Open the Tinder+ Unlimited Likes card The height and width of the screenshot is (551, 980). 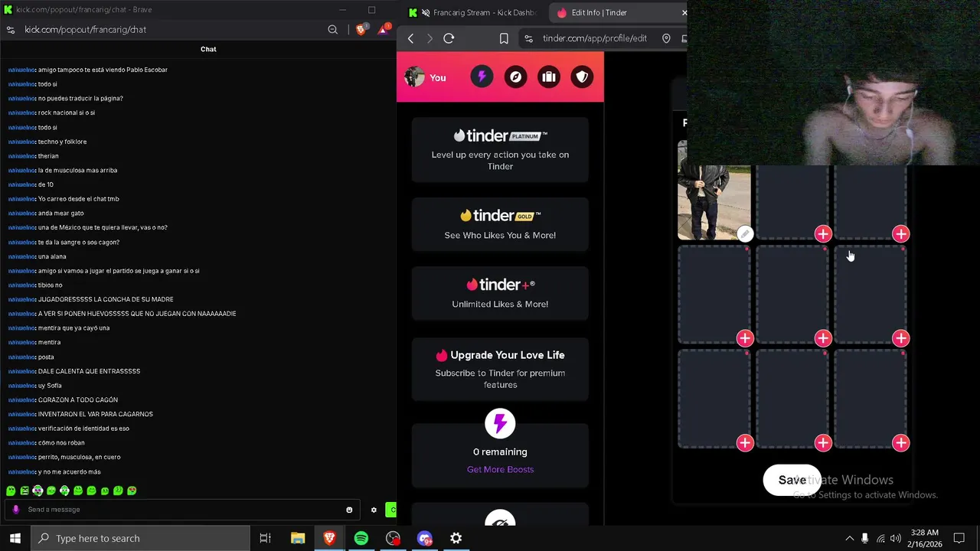coord(500,293)
